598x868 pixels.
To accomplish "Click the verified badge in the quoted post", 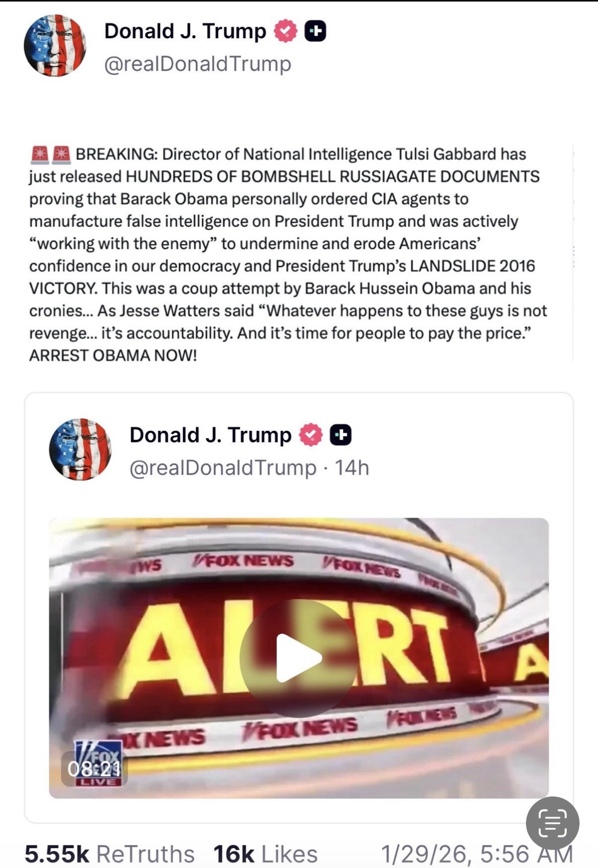I will [311, 435].
